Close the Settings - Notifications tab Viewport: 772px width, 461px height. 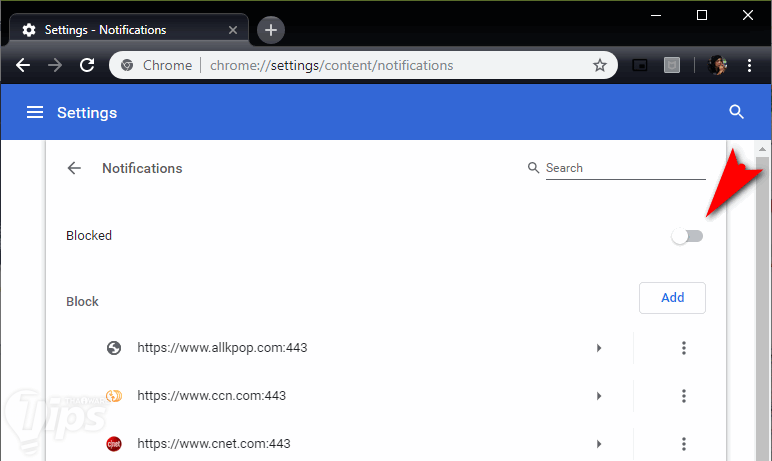233,30
